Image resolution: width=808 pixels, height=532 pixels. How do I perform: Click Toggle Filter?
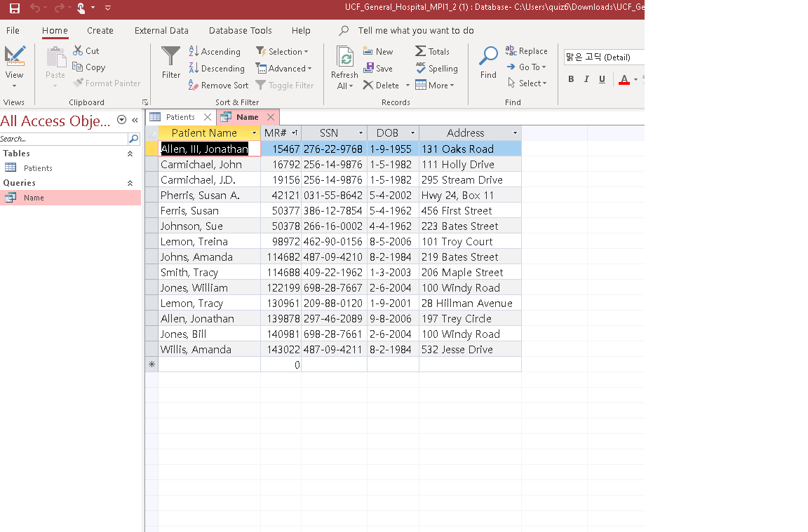tap(285, 85)
